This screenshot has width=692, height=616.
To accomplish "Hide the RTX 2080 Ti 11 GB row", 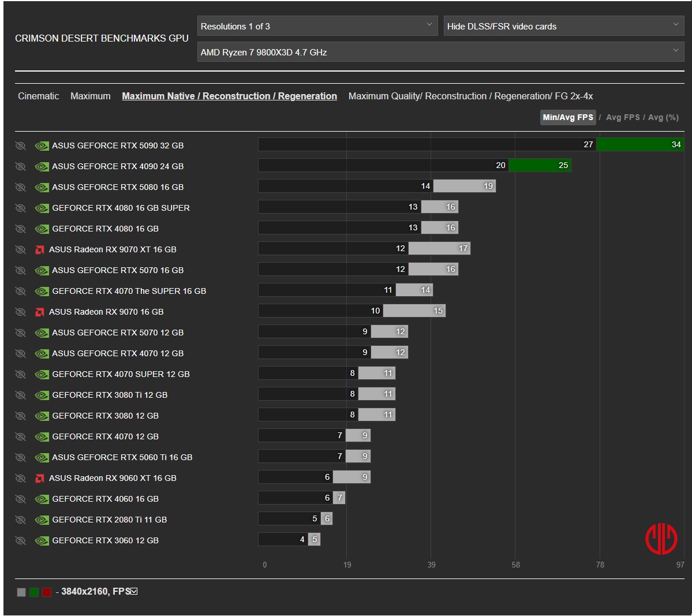I will click(20, 519).
